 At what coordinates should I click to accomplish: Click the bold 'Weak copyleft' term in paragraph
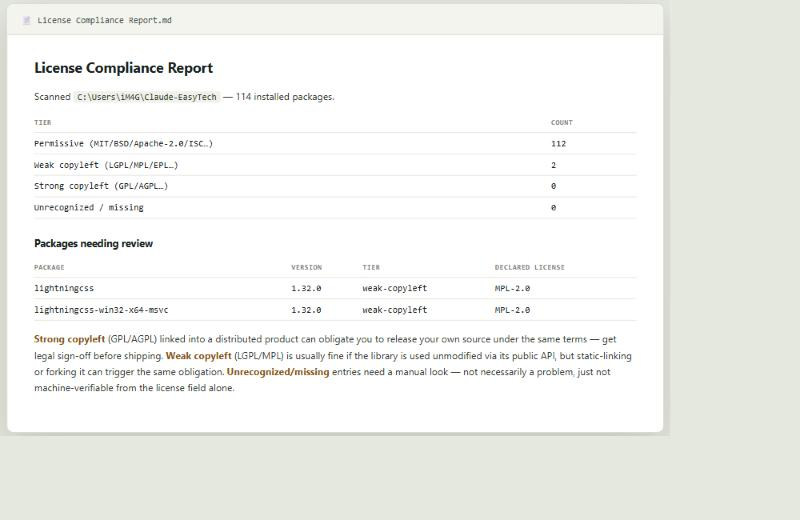click(x=198, y=356)
